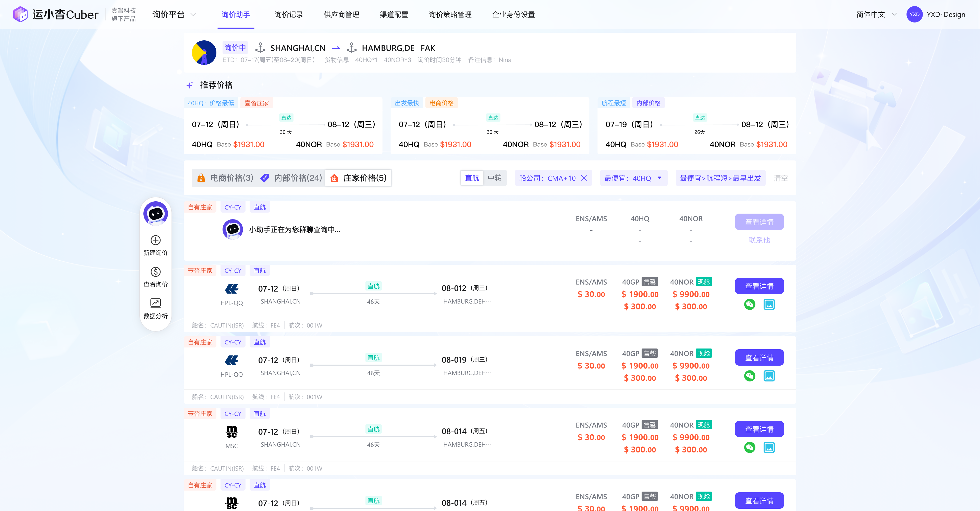Click WeChat icon on first HPL-QQ row

(x=750, y=305)
